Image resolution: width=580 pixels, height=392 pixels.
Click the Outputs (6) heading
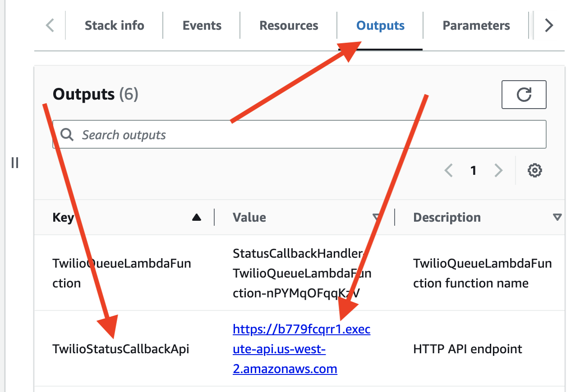click(96, 94)
